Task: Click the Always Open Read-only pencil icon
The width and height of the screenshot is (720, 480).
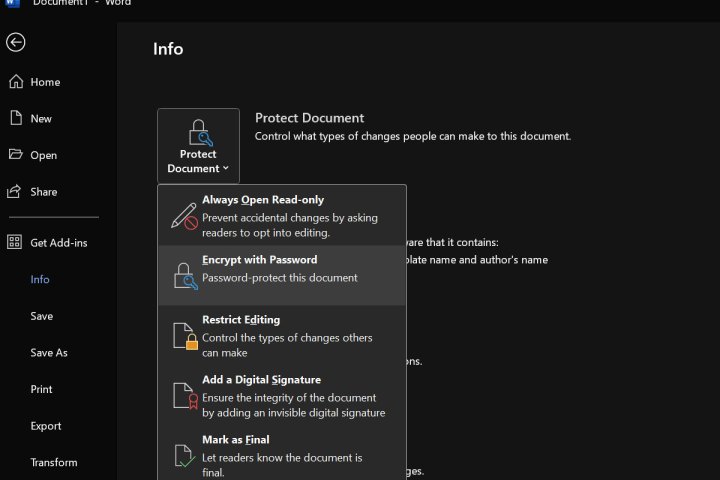Action: coord(184,215)
